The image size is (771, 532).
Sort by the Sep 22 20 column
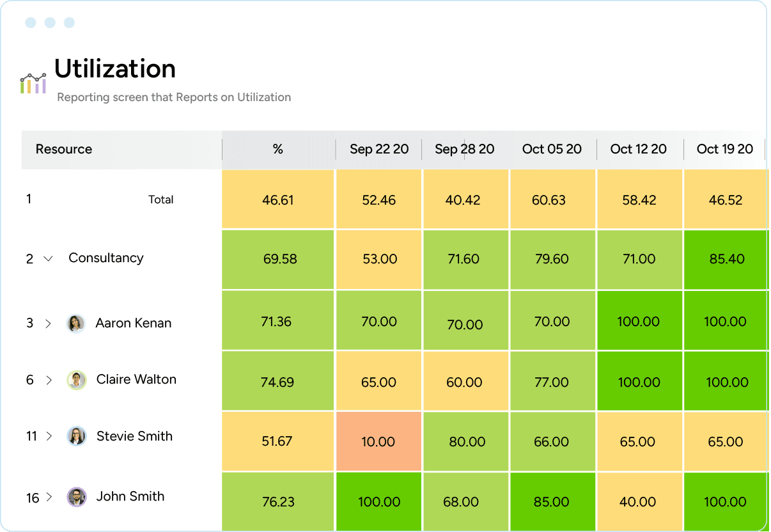[378, 149]
